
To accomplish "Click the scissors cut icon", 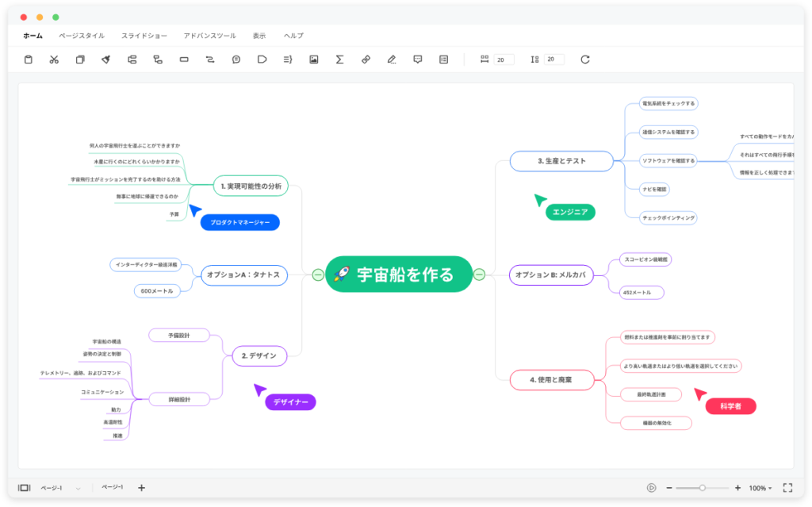I will coord(54,60).
